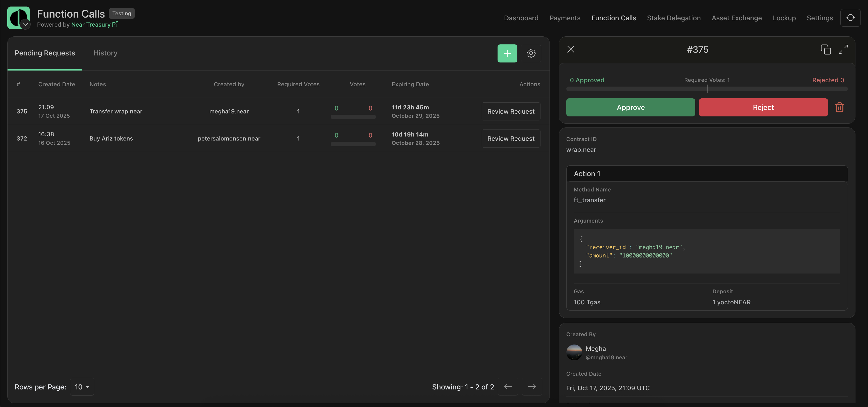Open Rows per Page dropdown
868x407 pixels.
82,387
